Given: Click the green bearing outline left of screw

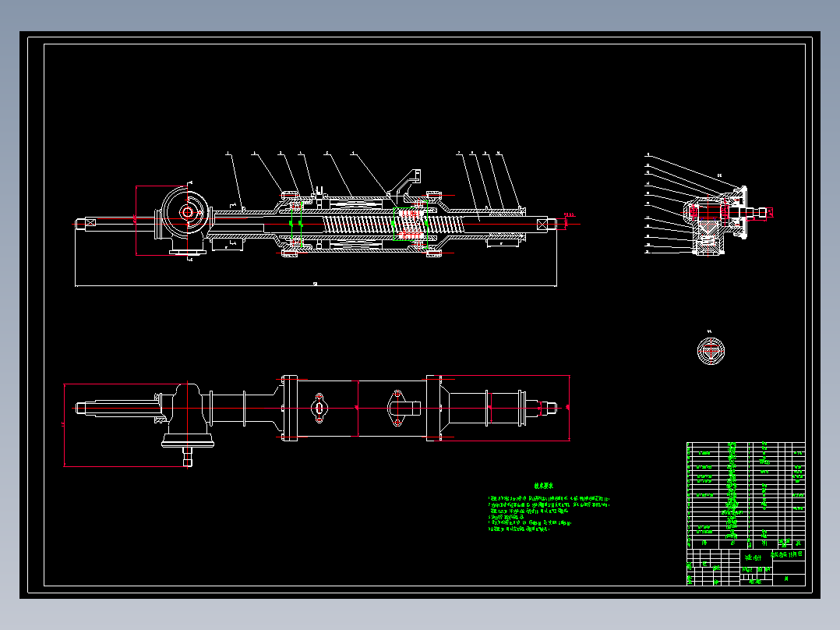Looking at the screenshot, I should click(296, 223).
